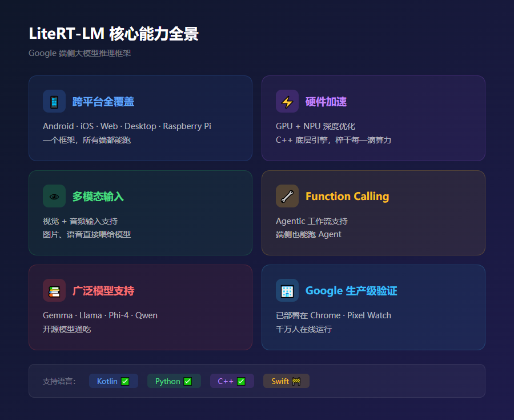
Task: Click the building icon for Google 生产级验证
Action: tap(287, 291)
